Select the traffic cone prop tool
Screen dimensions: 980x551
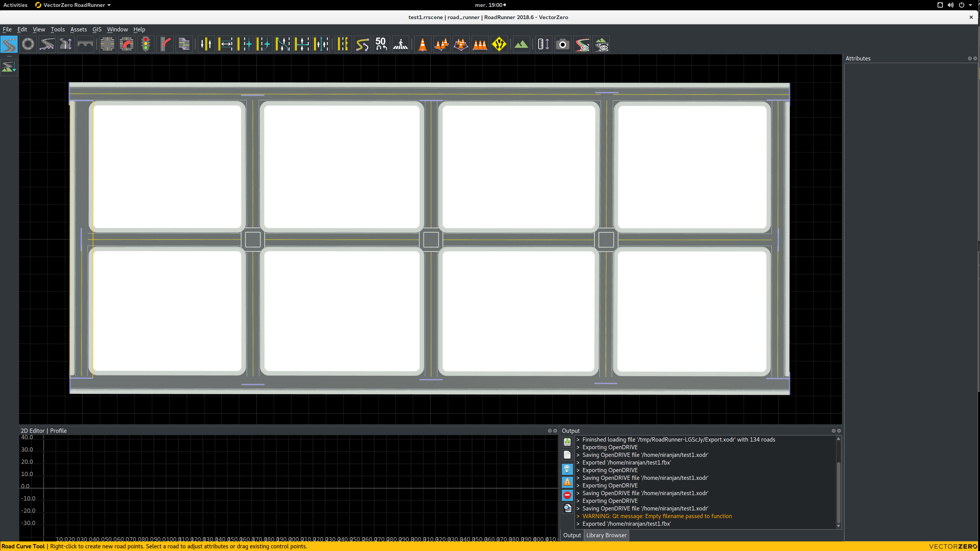422,44
